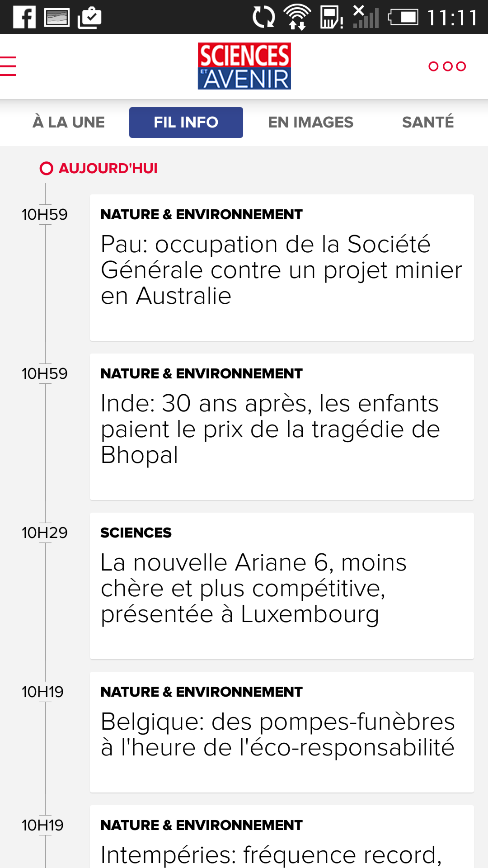
Task: Tap the AUJOURD'HUI timeline circle marker
Action: pos(46,168)
